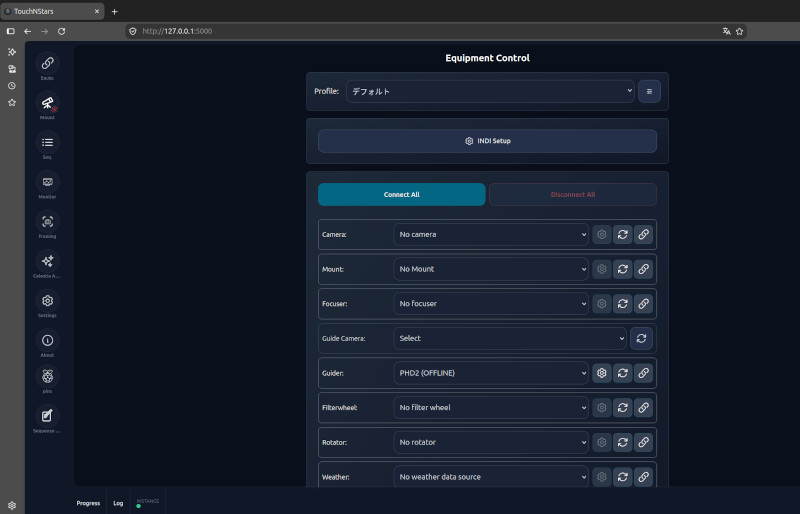The height and width of the screenshot is (514, 800).
Task: Open the Guider settings gear
Action: [x=602, y=373]
